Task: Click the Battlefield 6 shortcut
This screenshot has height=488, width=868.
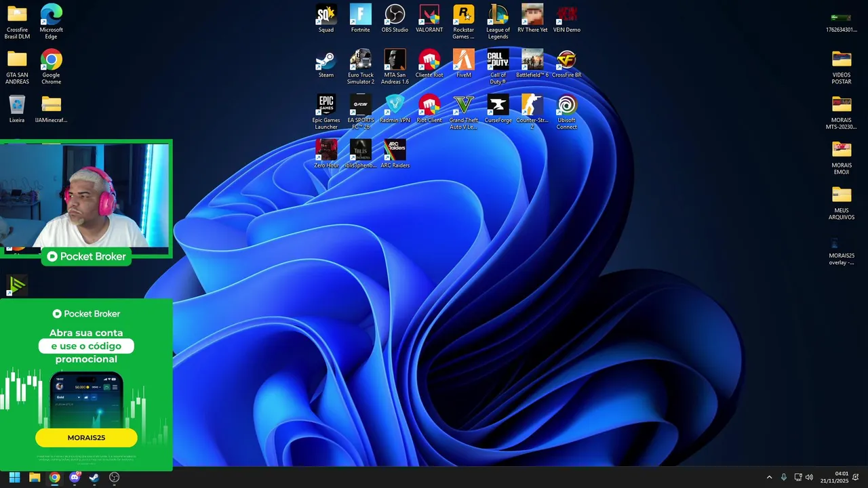Action: point(532,64)
